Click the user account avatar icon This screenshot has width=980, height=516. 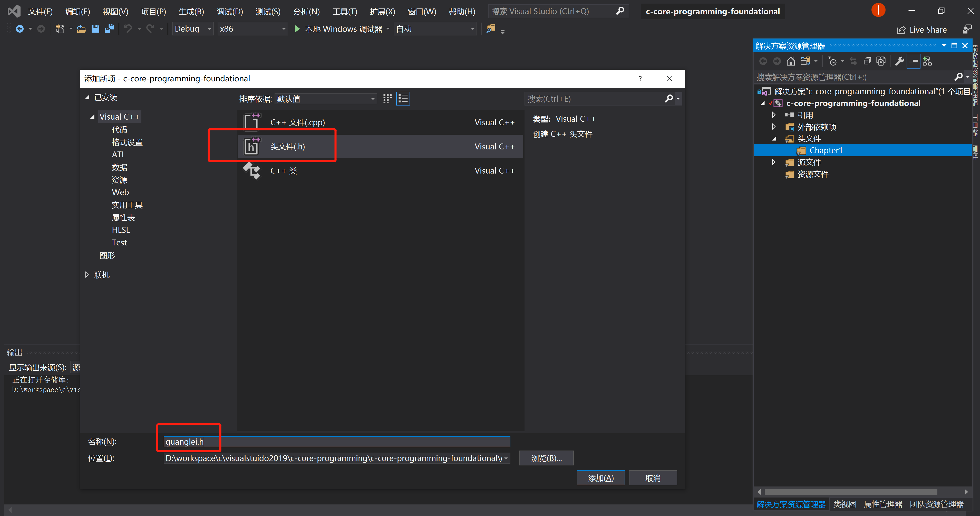tap(878, 10)
